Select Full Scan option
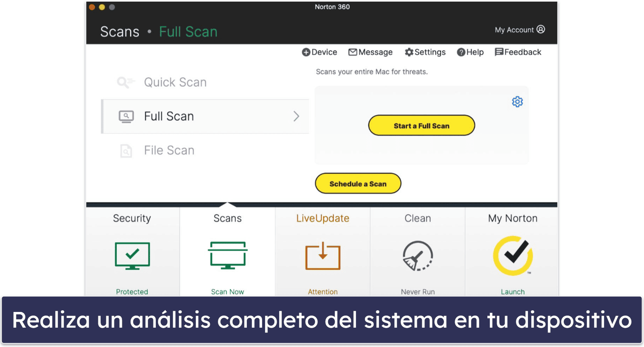The image size is (644, 347). [x=205, y=116]
